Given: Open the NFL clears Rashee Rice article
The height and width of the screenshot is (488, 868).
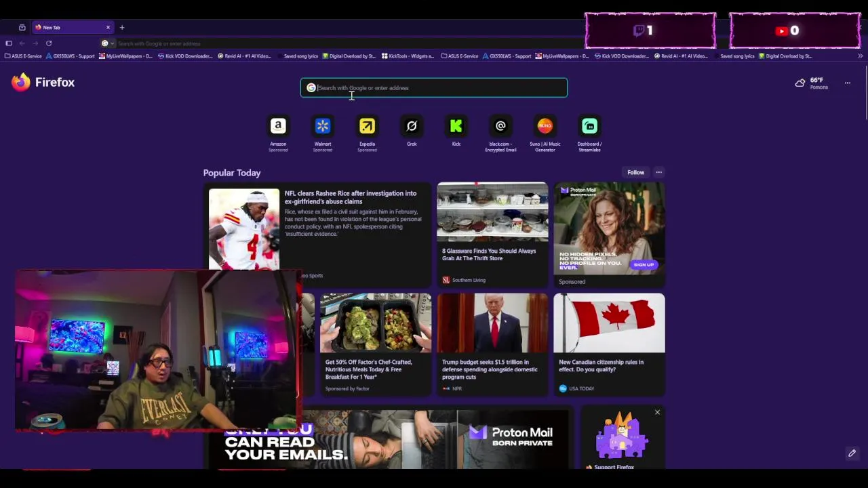Looking at the screenshot, I should coord(351,197).
